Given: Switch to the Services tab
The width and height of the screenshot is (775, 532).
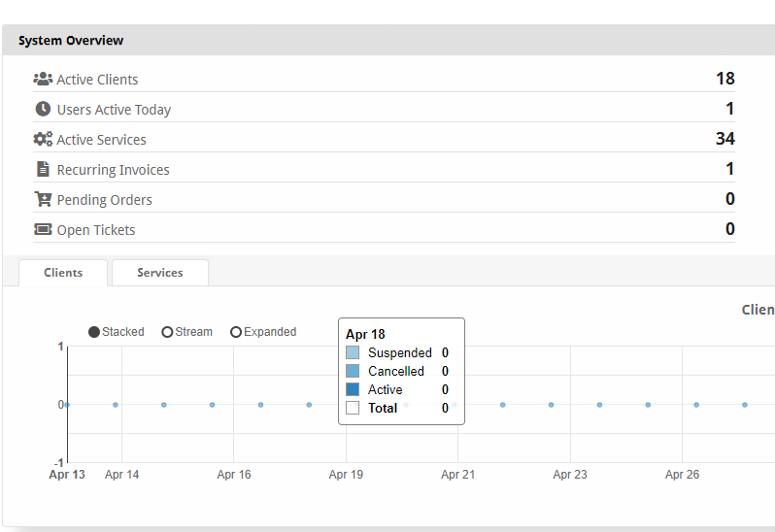Looking at the screenshot, I should click(x=160, y=273).
